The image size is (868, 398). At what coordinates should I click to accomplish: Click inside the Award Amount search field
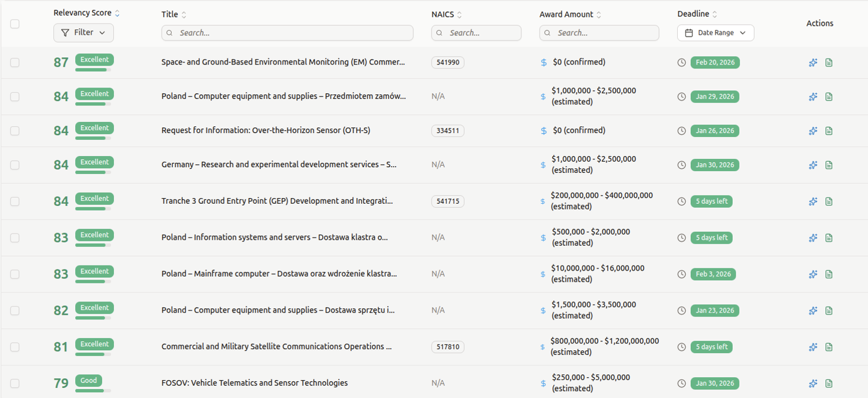[599, 33]
